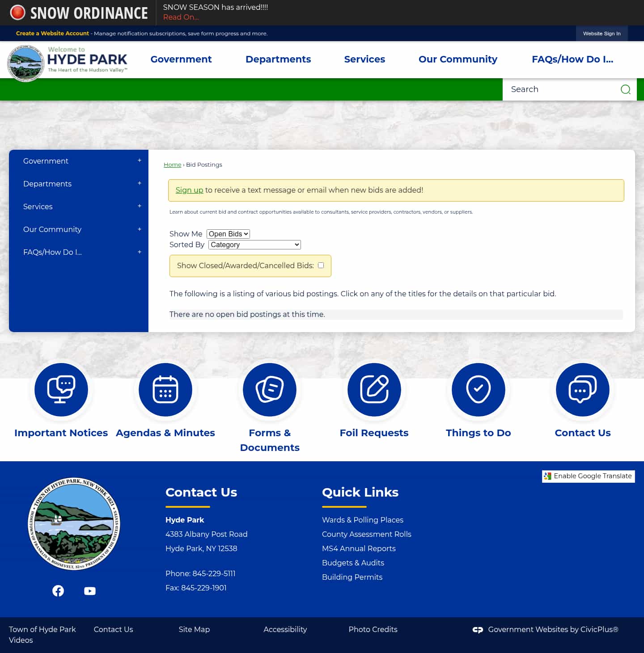Click Enable Google Translate
Screen dimensions: 644x653
click(589, 476)
